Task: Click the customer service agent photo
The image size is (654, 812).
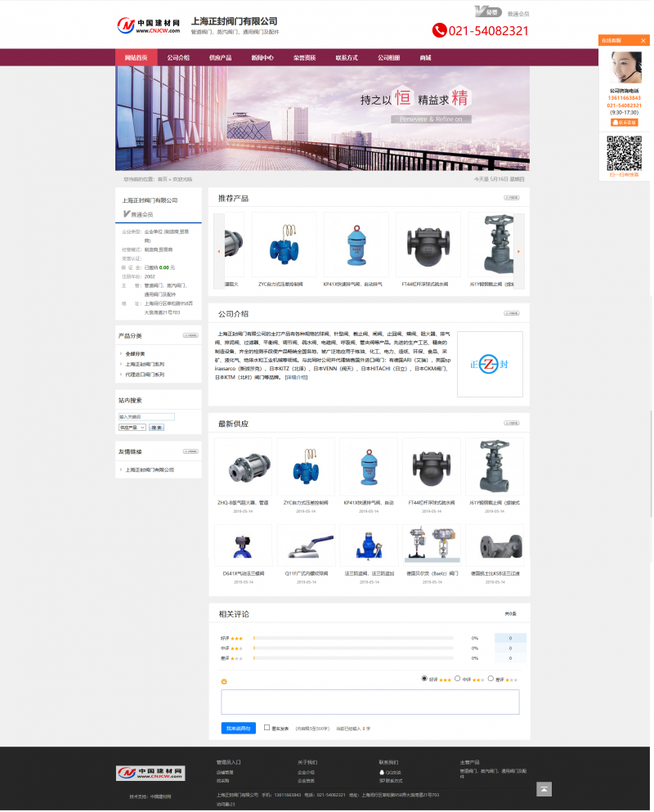Action: coord(625,67)
